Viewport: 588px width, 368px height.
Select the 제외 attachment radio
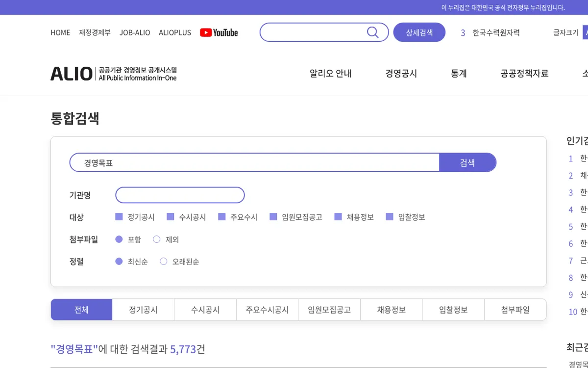click(157, 239)
